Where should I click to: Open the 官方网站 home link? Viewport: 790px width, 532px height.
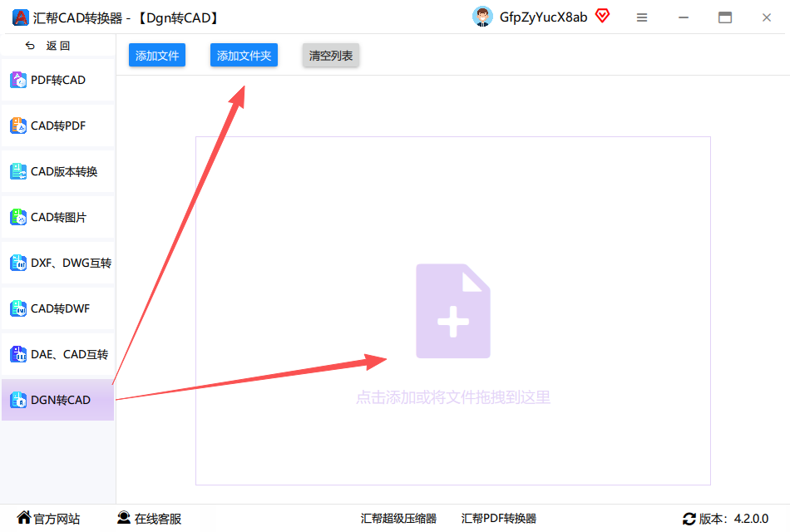48,519
